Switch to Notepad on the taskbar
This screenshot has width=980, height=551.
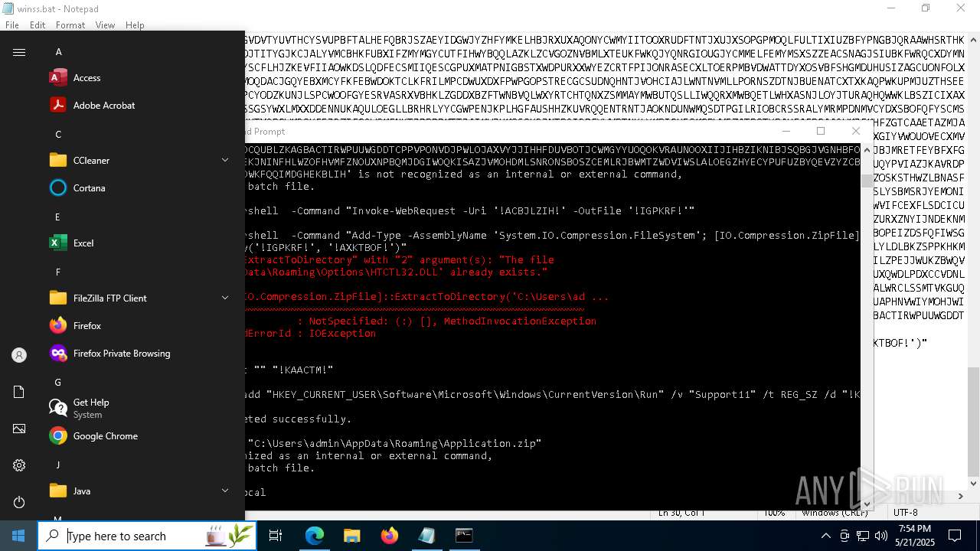[x=426, y=536]
